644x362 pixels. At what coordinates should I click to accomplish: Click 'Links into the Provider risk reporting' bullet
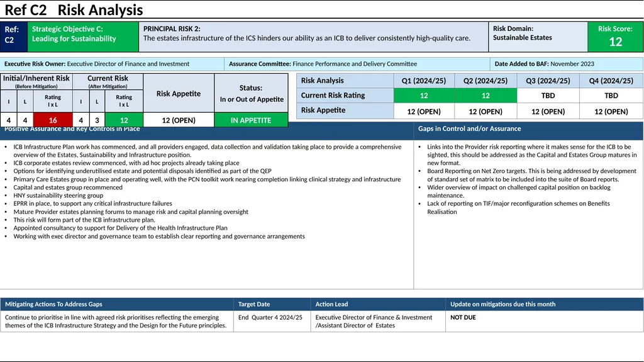click(532, 155)
